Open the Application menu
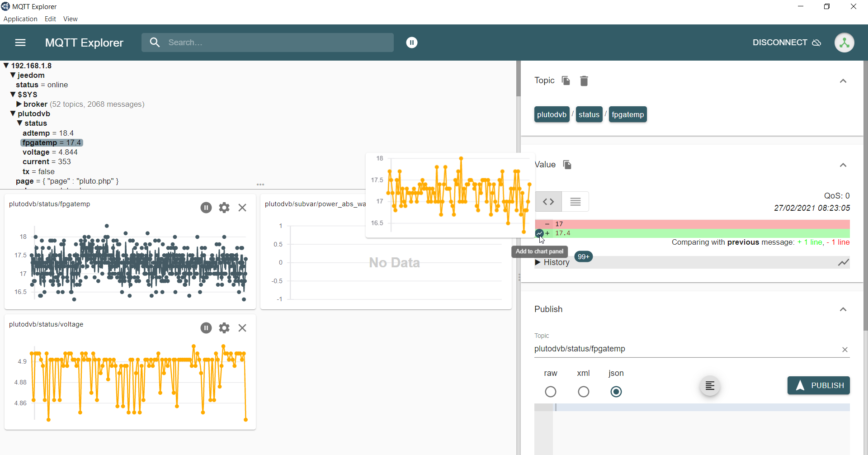 tap(20, 19)
